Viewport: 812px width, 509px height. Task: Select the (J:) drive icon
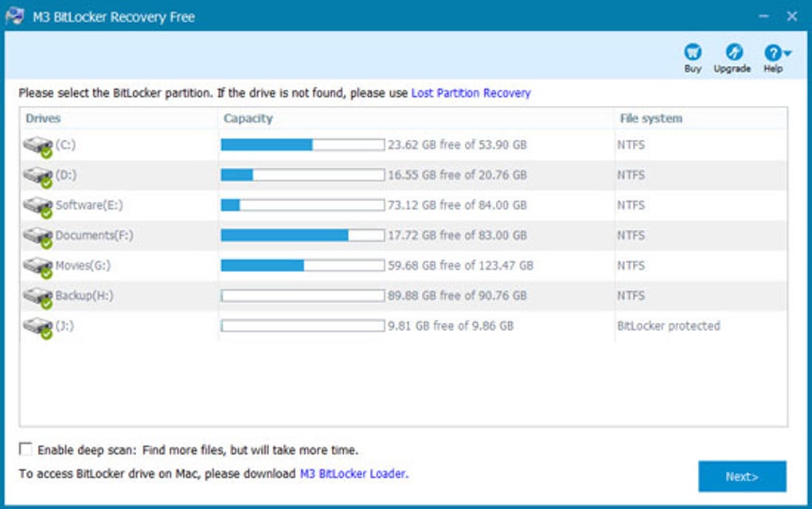tap(38, 328)
